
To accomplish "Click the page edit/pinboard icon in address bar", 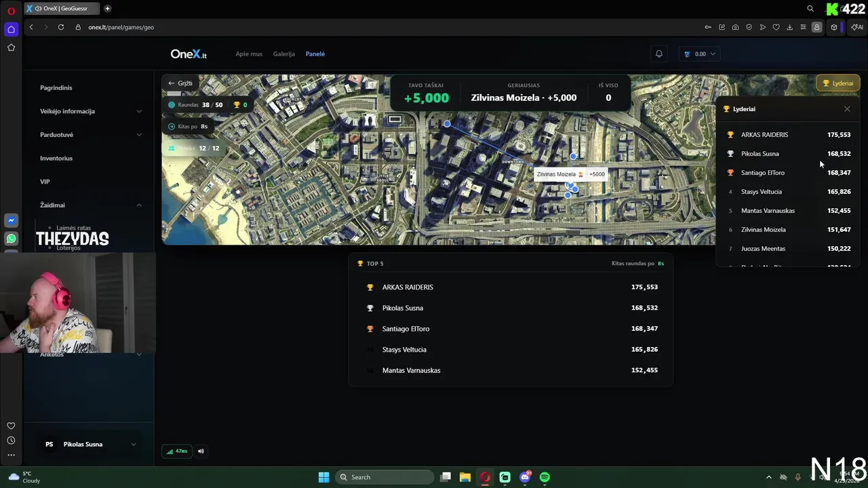I will [722, 27].
